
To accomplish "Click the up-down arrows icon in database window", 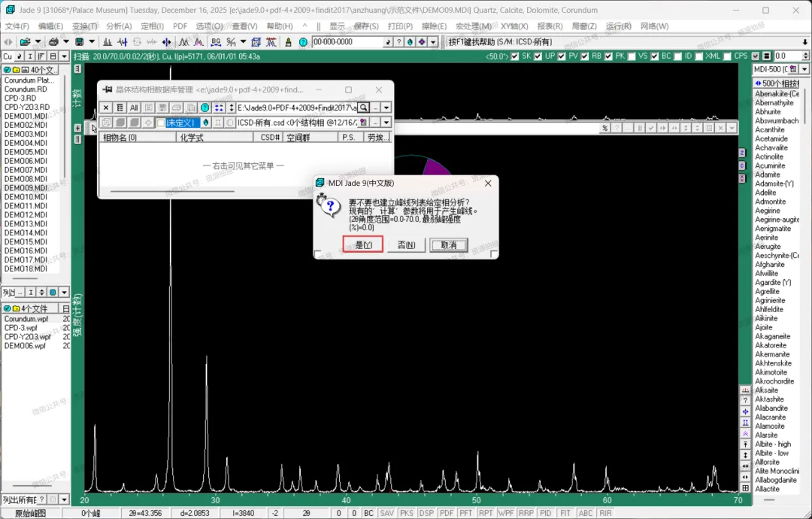I will (x=232, y=108).
